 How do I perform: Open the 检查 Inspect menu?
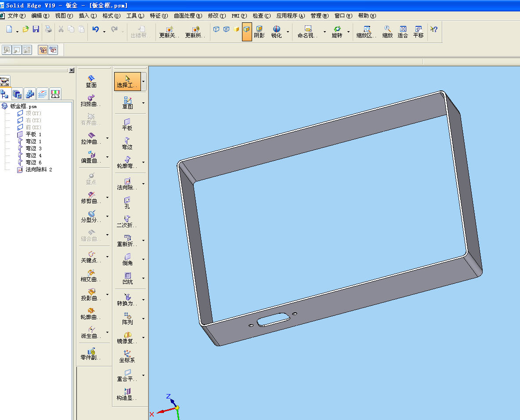(x=262, y=15)
